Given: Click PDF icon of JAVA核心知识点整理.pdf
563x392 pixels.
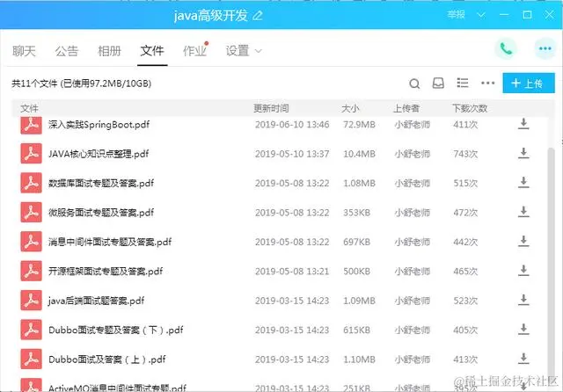Looking at the screenshot, I should [32, 154].
